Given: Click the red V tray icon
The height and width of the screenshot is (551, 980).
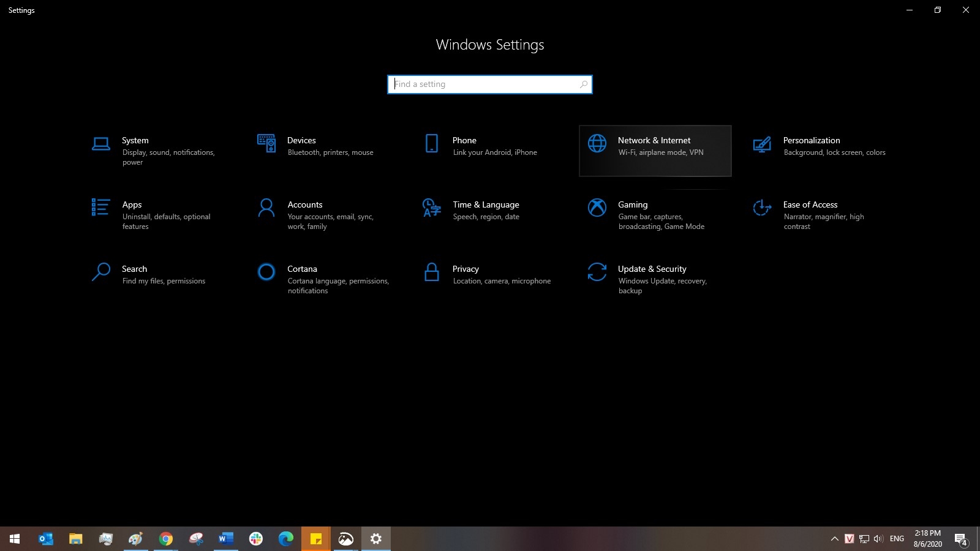Looking at the screenshot, I should 850,539.
